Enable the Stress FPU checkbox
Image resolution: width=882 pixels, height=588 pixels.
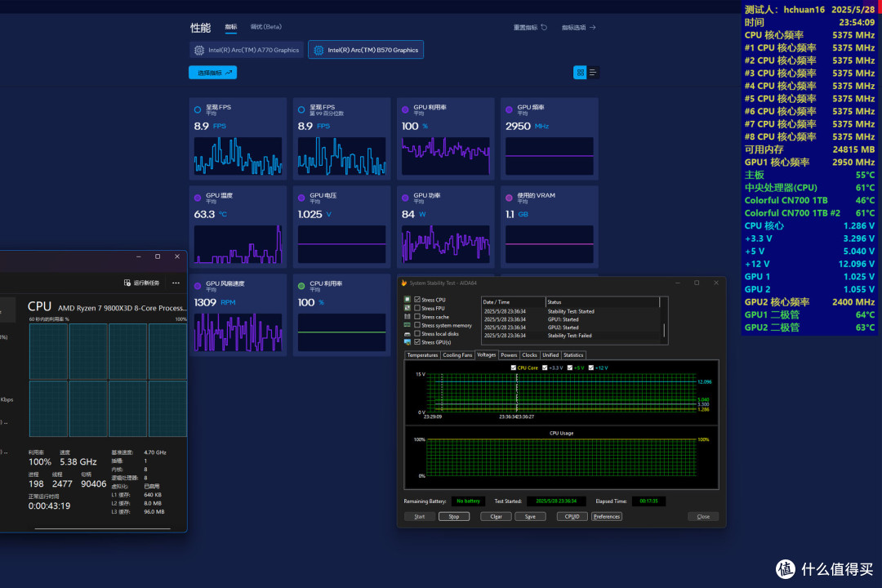coord(417,308)
